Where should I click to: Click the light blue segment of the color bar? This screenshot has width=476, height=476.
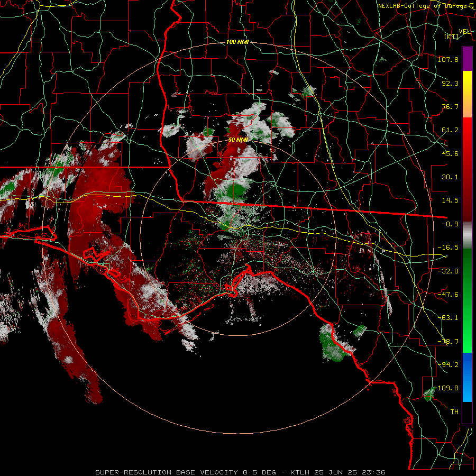click(467, 390)
